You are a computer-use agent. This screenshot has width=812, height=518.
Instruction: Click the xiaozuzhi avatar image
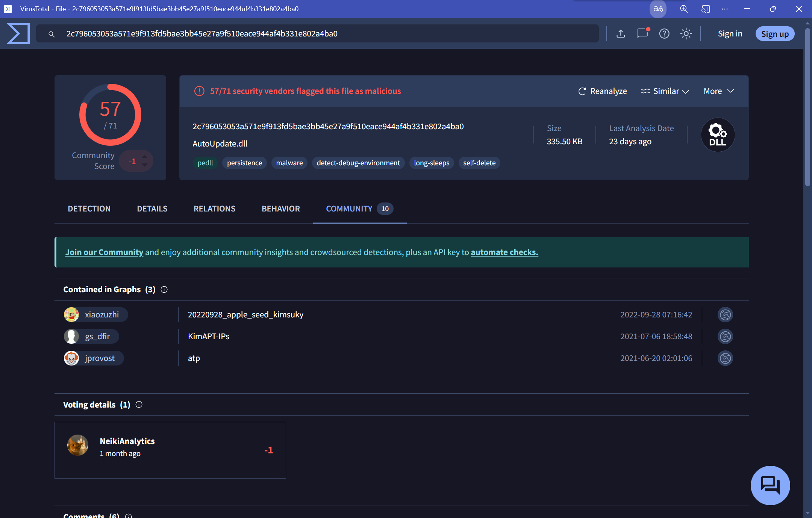tap(71, 315)
